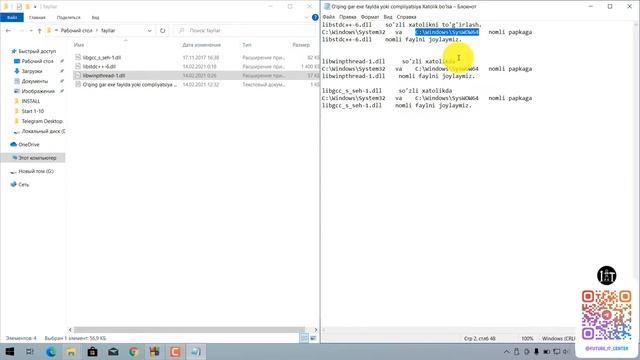This screenshot has width=640, height=360.
Task: Click the Properties icon in Explorer's title bar
Action: 19,7
